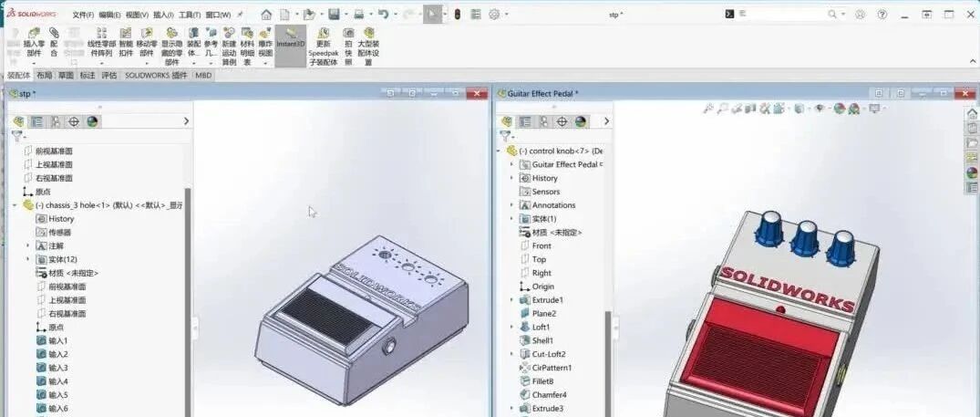Open the Options gear icon
980x417 pixels.
coord(494,15)
